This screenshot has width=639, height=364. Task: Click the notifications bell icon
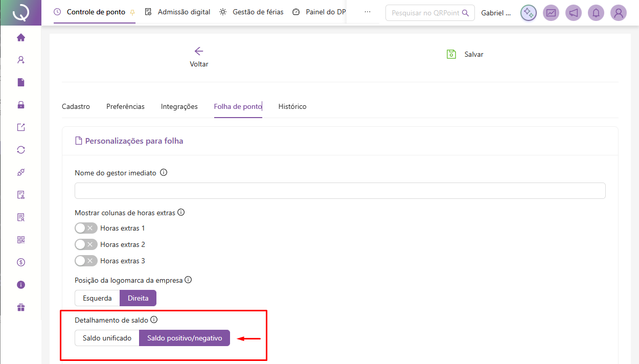click(x=596, y=13)
